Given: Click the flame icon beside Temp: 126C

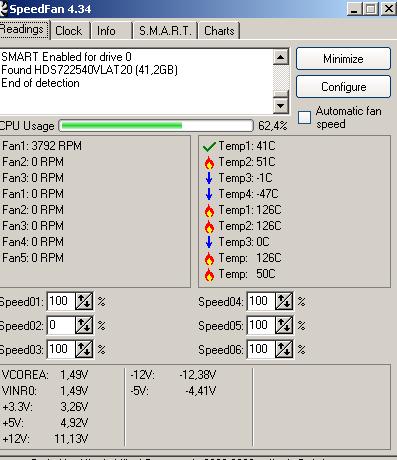Looking at the screenshot, I should 209,258.
